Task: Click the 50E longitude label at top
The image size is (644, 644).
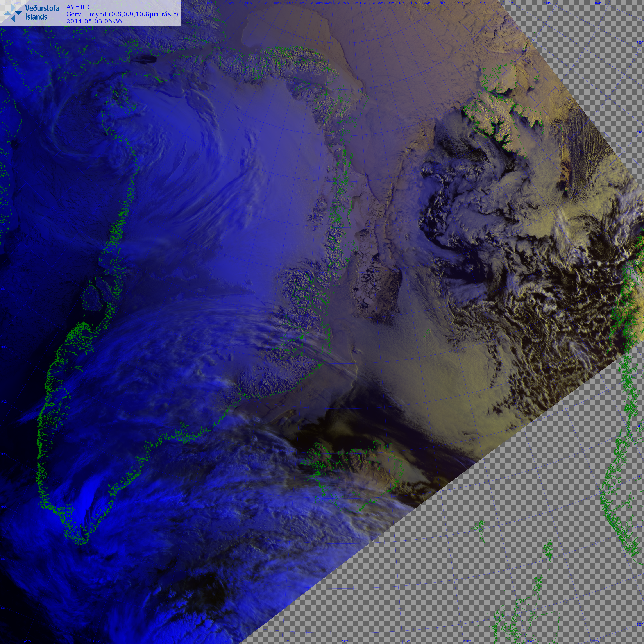Action: (x=598, y=3)
